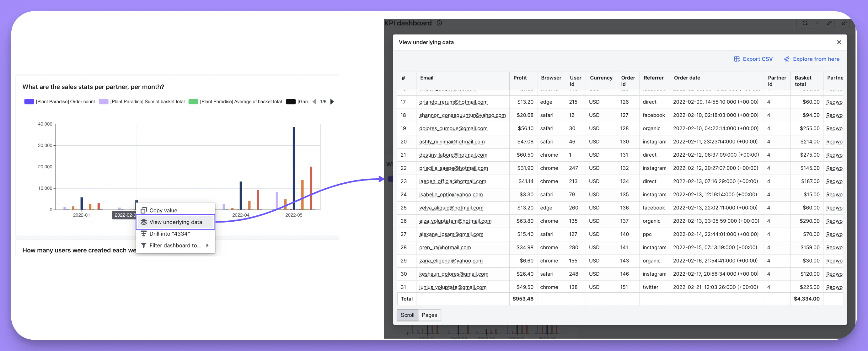Viewport: 868px width, 351px height.
Task: Click Explore from here
Action: pyautogui.click(x=812, y=59)
